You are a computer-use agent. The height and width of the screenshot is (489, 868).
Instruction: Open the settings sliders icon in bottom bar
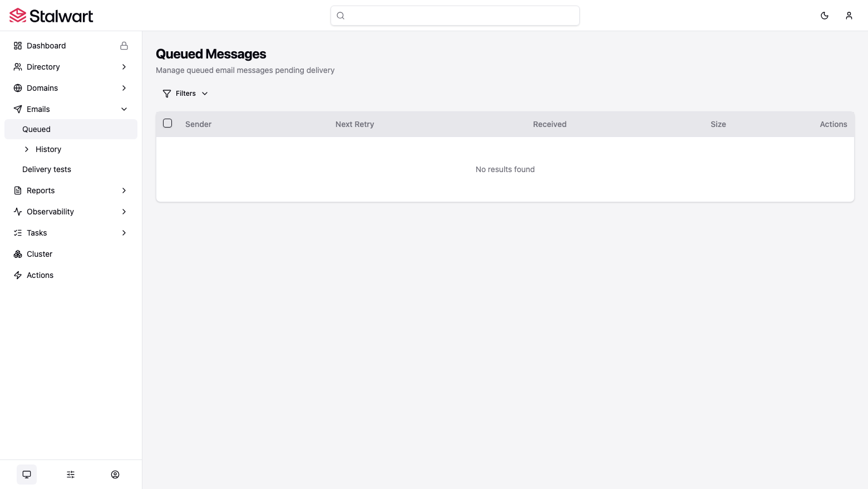[x=71, y=475]
